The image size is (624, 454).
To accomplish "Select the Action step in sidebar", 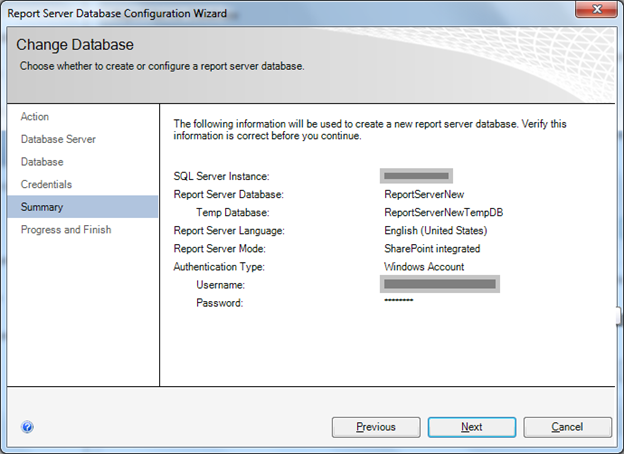I will 35,117.
